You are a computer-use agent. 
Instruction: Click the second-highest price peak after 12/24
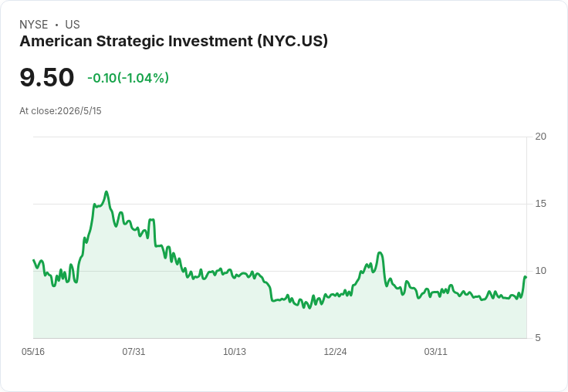379,252
